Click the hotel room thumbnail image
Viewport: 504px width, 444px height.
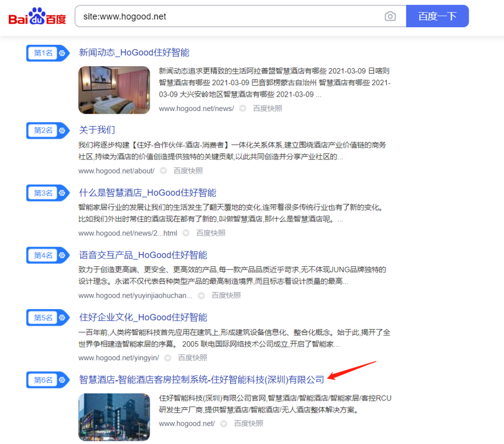click(x=114, y=90)
